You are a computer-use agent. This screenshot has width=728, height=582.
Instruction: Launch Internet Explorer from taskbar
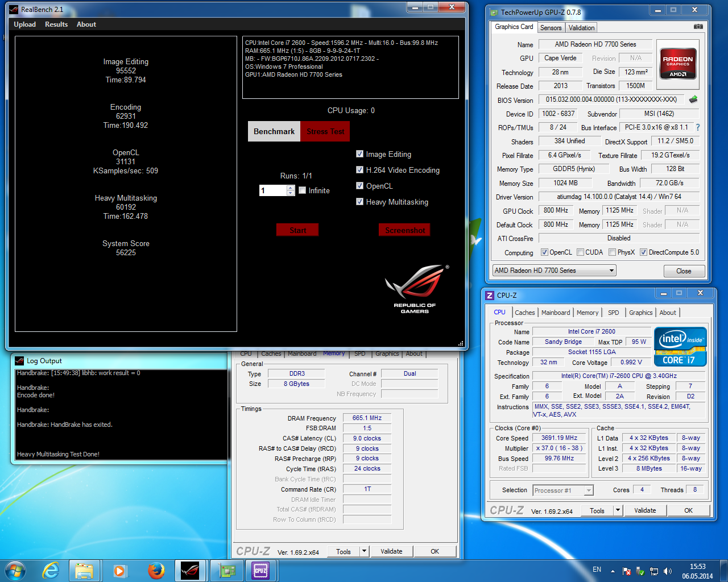51,571
